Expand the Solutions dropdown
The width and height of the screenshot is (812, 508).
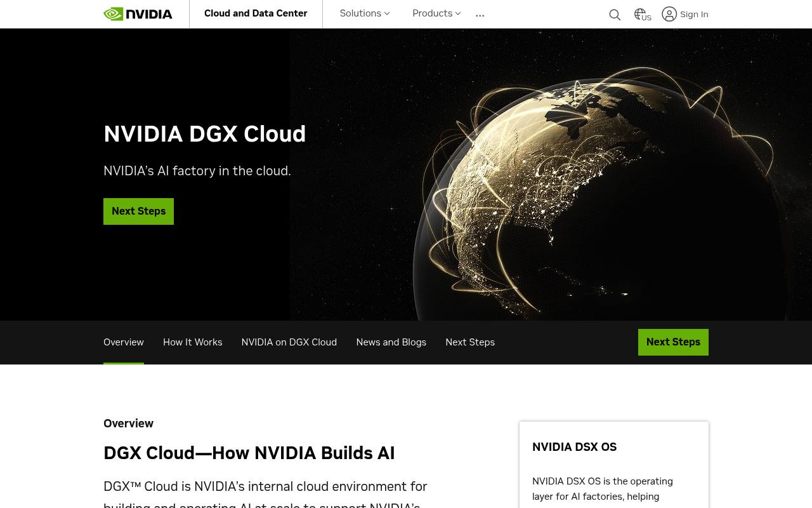365,13
